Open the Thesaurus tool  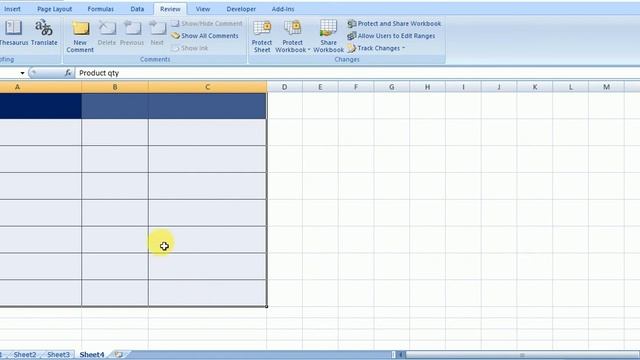(x=13, y=33)
